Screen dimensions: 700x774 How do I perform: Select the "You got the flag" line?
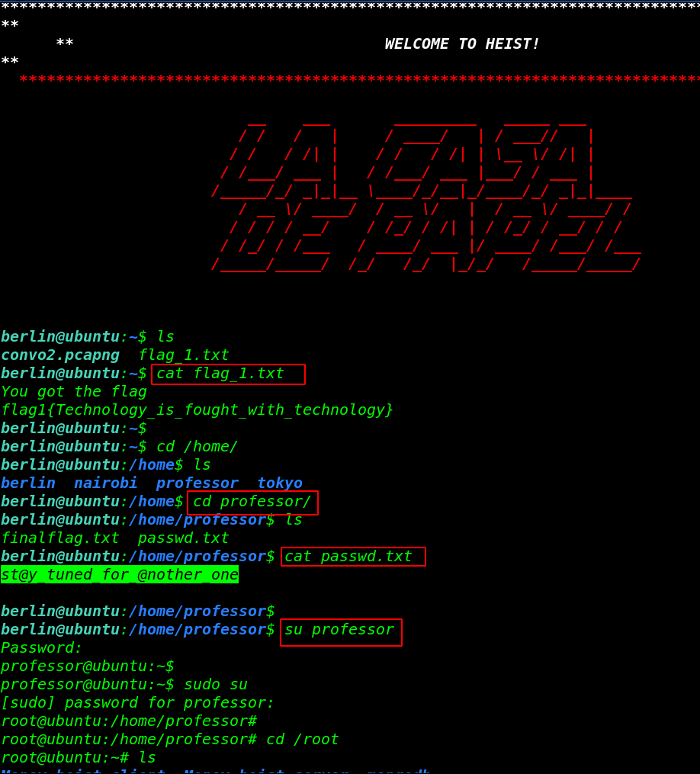click(74, 392)
